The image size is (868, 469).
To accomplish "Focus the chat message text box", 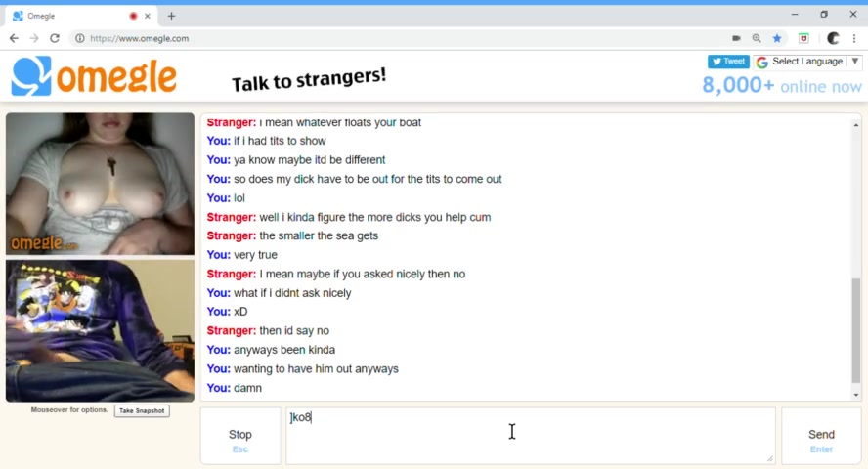I will pyautogui.click(x=531, y=436).
